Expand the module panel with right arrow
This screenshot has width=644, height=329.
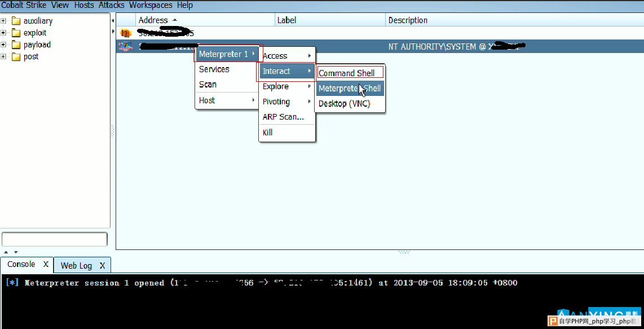113,31
